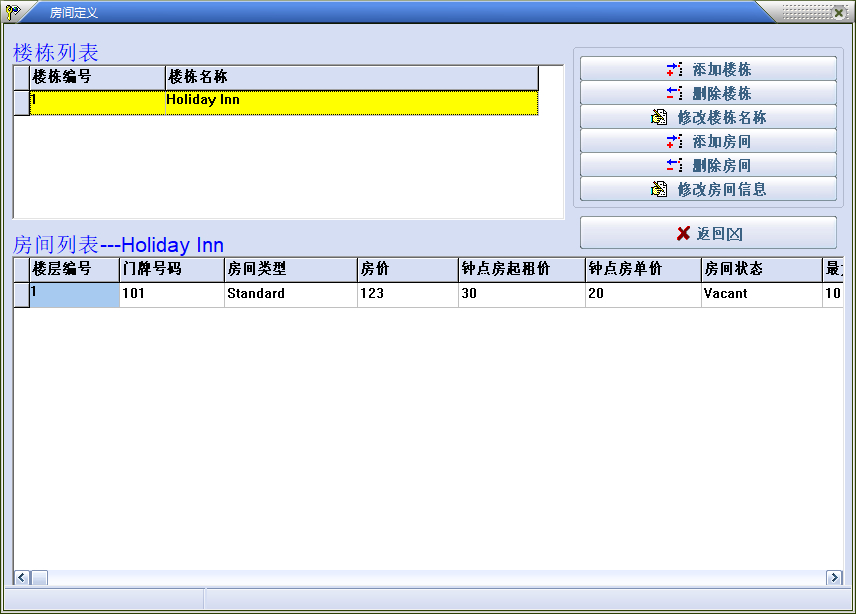The height and width of the screenshot is (614, 856).
Task: Click the 楼栋名称 column header
Action: point(352,78)
